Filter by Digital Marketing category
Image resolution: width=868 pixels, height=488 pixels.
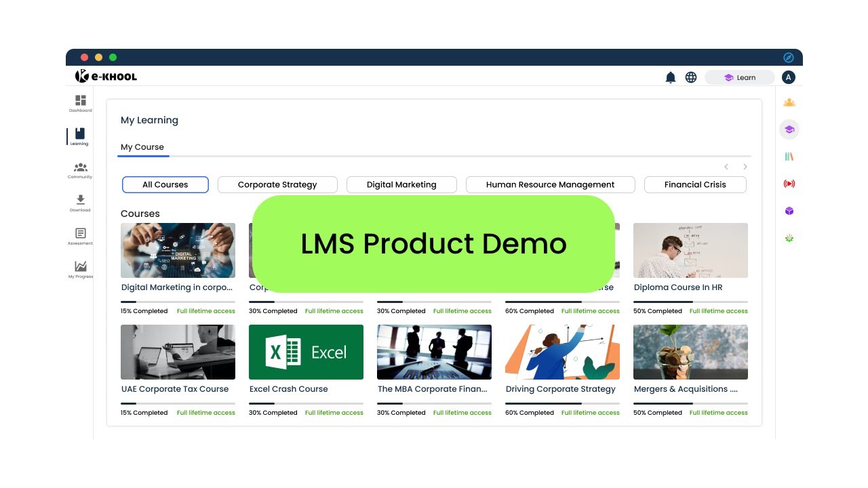point(401,184)
